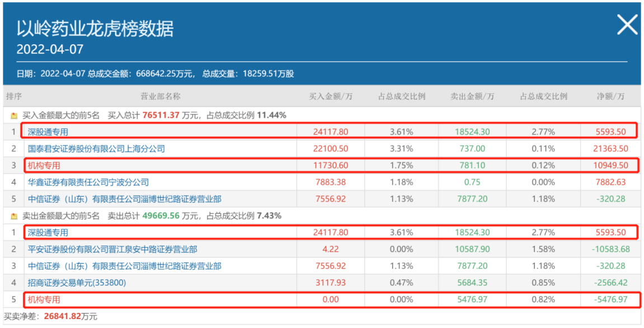Click the icon beside 买入金额最大的前5名
The width and height of the screenshot is (644, 328).
click(x=15, y=116)
